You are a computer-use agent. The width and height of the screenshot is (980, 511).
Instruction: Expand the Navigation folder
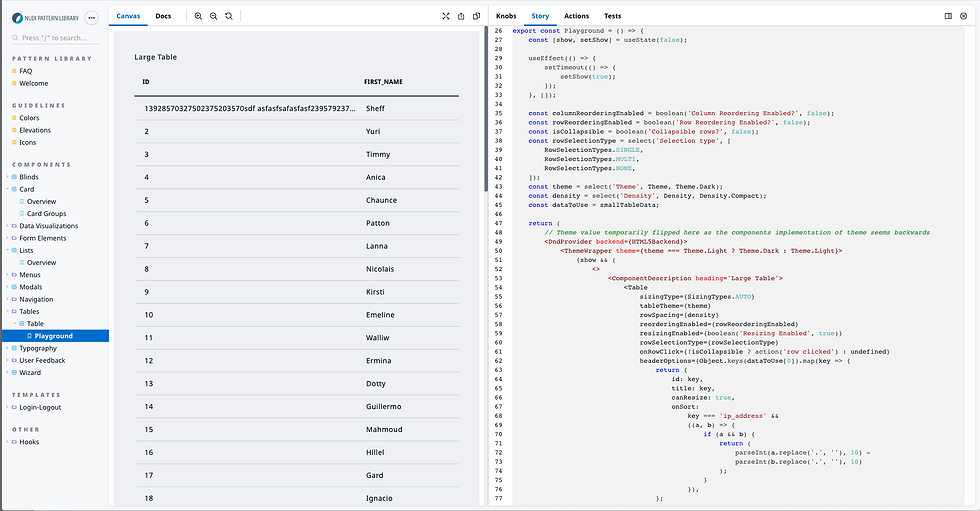pyautogui.click(x=36, y=299)
